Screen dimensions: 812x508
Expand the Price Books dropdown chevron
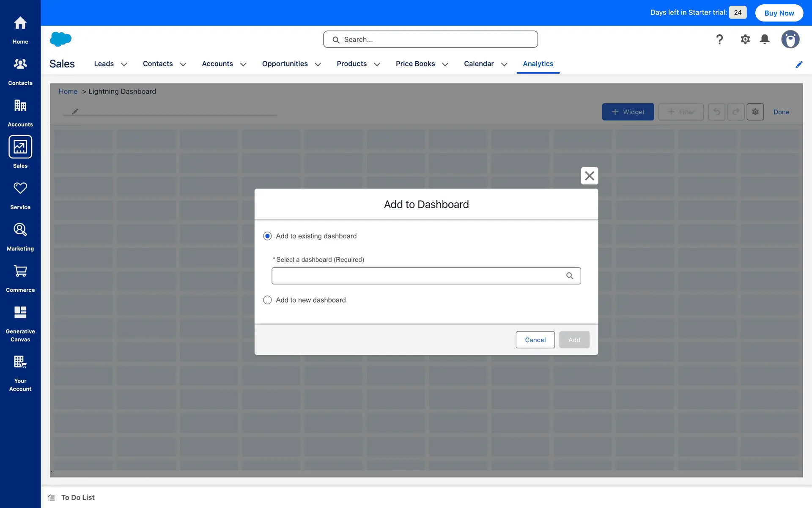pyautogui.click(x=445, y=64)
